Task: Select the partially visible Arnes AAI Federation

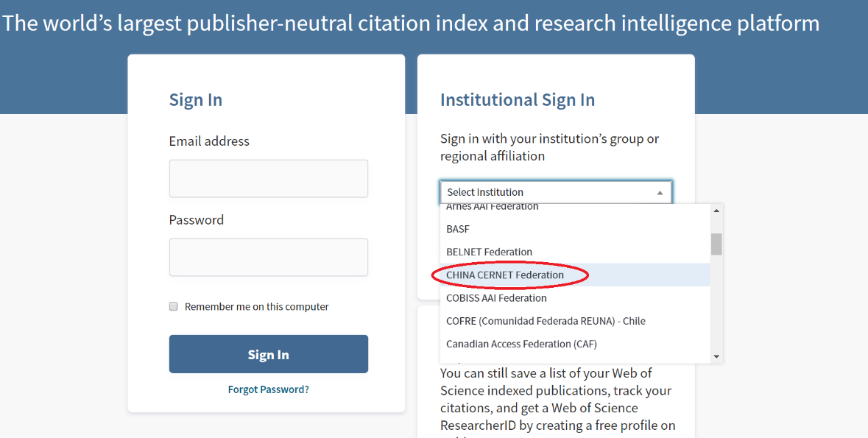Action: pyautogui.click(x=493, y=208)
